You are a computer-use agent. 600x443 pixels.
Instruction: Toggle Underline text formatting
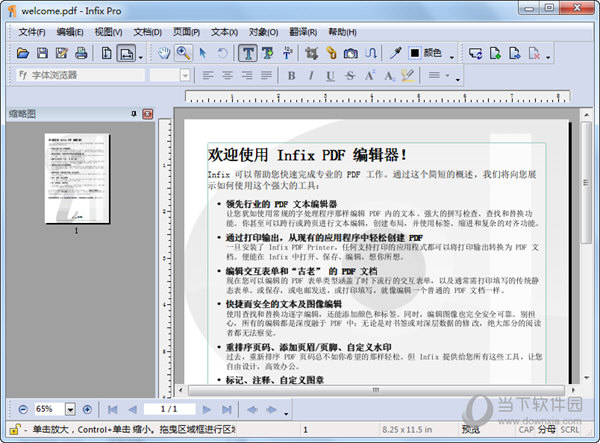330,75
